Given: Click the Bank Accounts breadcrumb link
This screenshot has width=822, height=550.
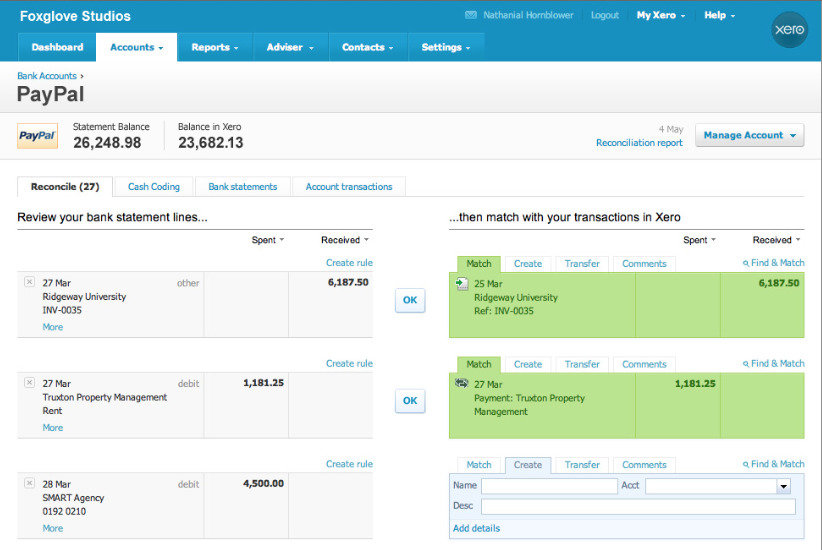Looking at the screenshot, I should [x=47, y=76].
